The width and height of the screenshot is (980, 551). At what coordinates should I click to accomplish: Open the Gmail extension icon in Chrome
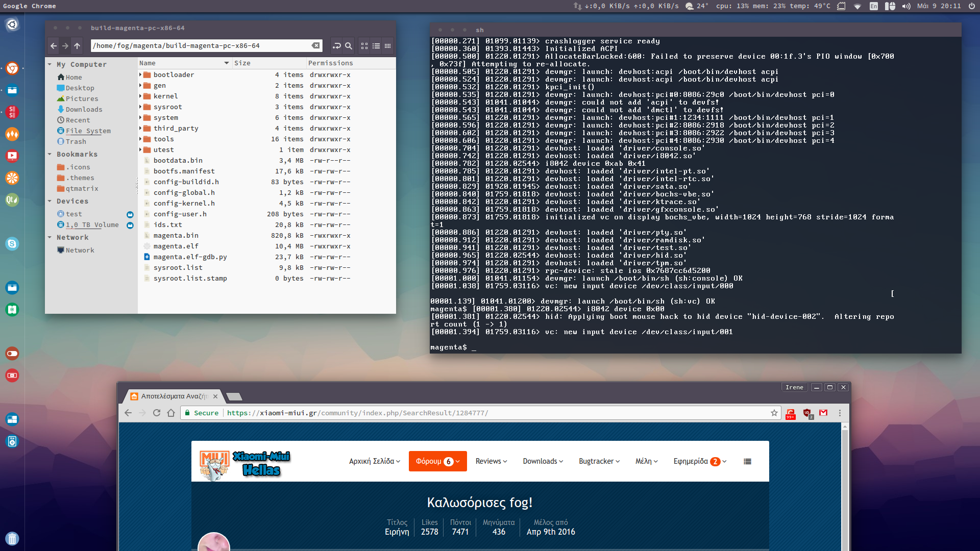(823, 413)
